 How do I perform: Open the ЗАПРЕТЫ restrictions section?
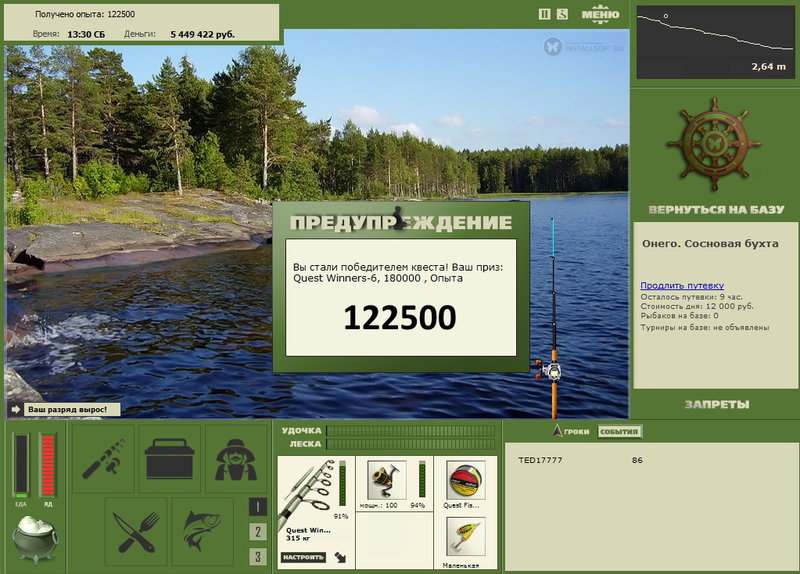[x=717, y=405]
